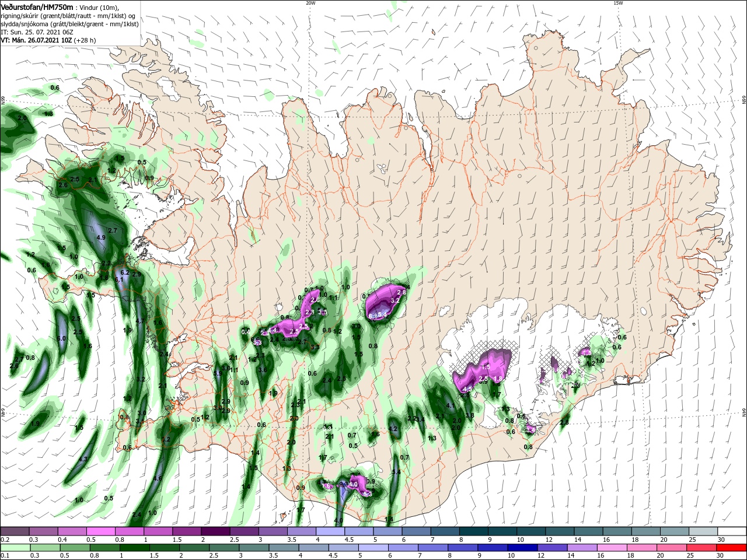Select the dark teal 8 swatch in upper scale
This screenshot has width=747, height=560.
pos(474,531)
